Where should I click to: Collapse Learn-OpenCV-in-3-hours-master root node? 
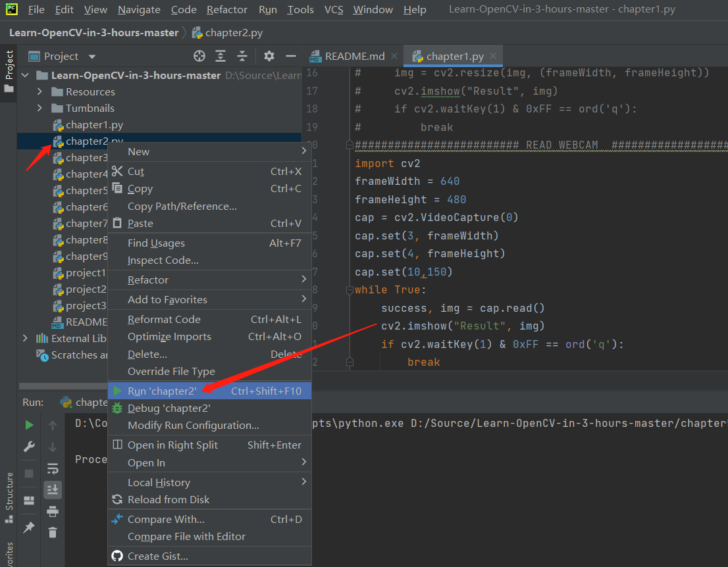[26, 75]
